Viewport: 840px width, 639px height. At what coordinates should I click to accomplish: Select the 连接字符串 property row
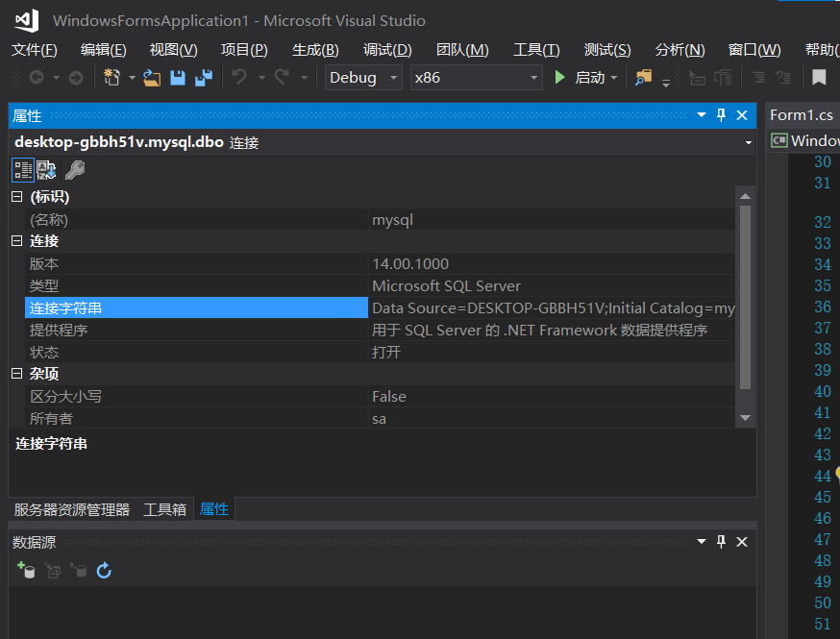(x=196, y=308)
